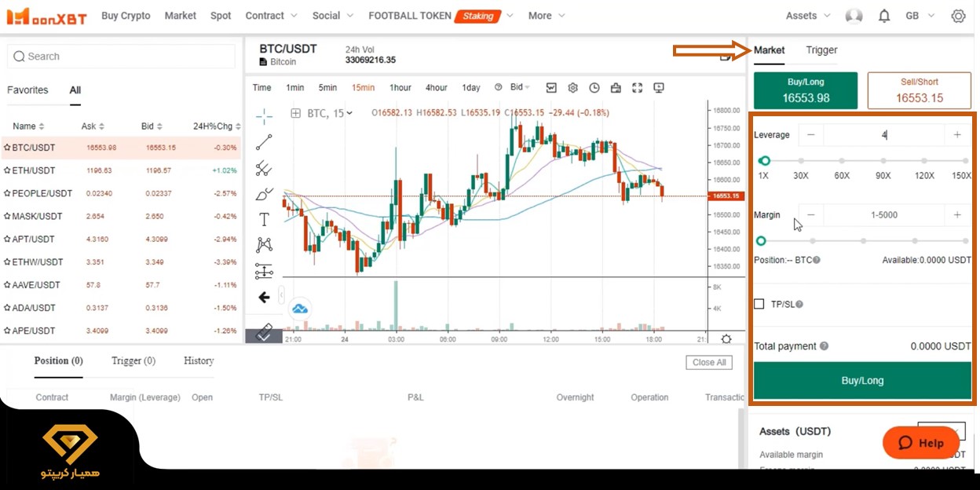This screenshot has width=980, height=490.
Task: Open the chart settings gear
Action: 572,87
